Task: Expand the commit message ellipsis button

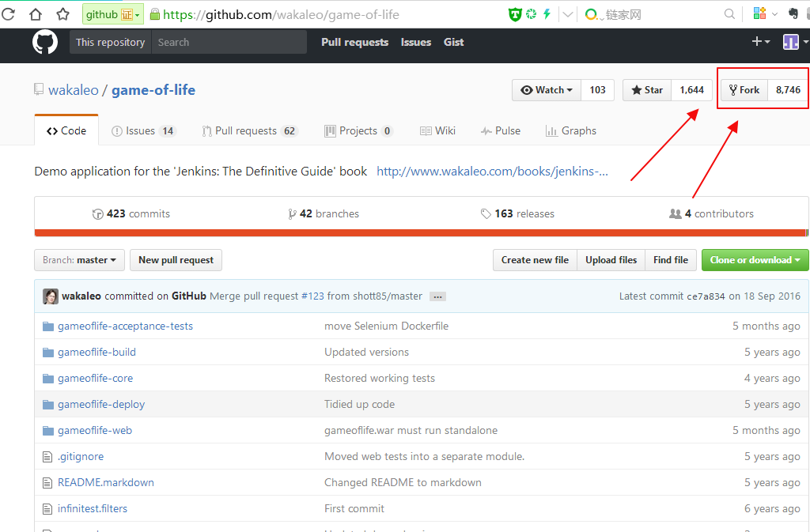Action: click(x=438, y=296)
